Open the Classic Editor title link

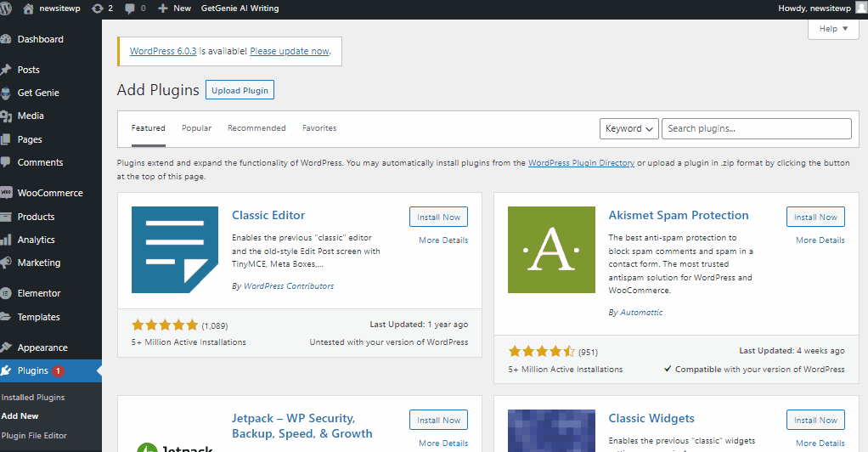[x=268, y=216]
